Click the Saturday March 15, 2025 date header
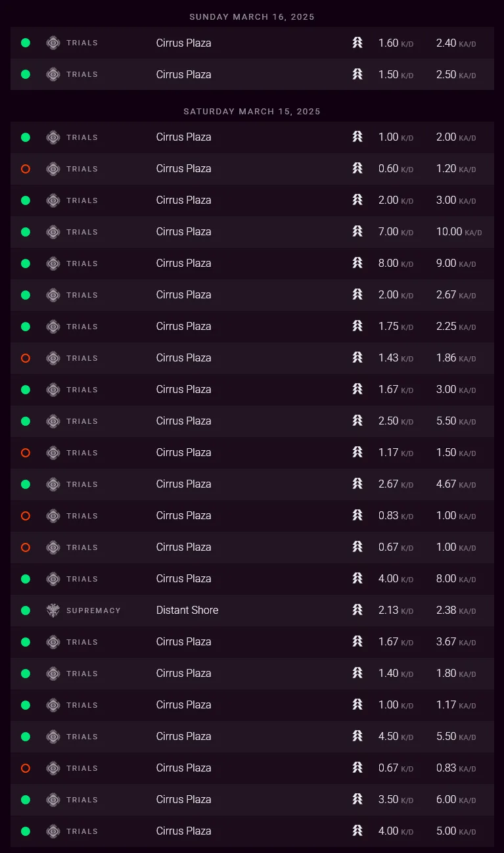The width and height of the screenshot is (504, 853). pos(252,112)
